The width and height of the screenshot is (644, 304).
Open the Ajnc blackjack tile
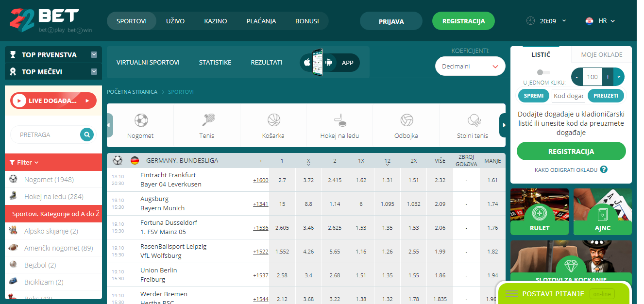(603, 212)
